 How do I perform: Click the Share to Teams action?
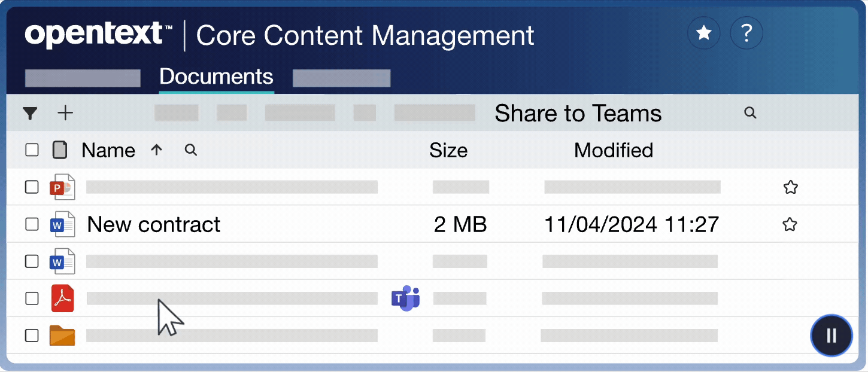pos(578,113)
